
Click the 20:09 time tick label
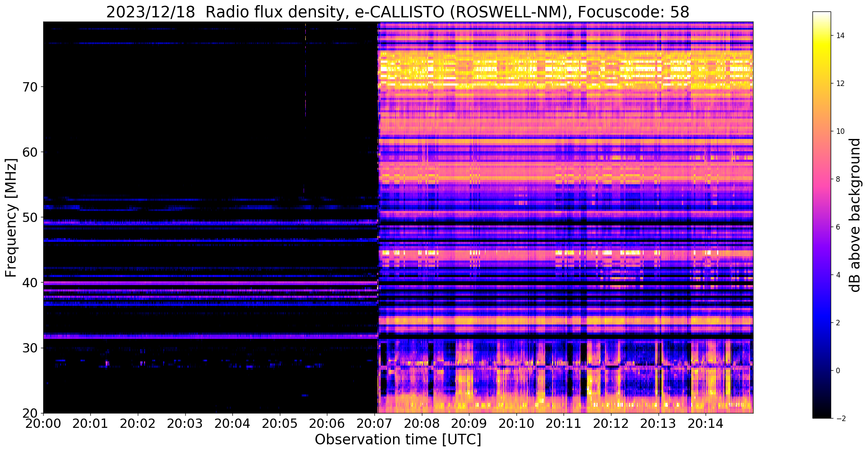[469, 423]
